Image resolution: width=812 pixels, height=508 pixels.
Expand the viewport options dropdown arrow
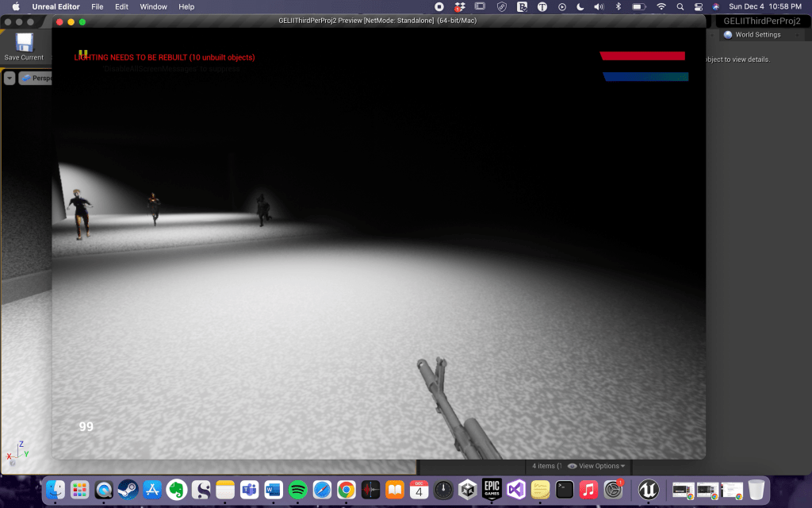point(10,78)
